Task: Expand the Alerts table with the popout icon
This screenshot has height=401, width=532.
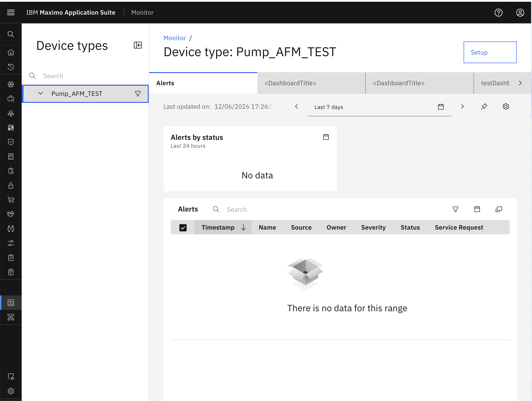Action: click(499, 209)
